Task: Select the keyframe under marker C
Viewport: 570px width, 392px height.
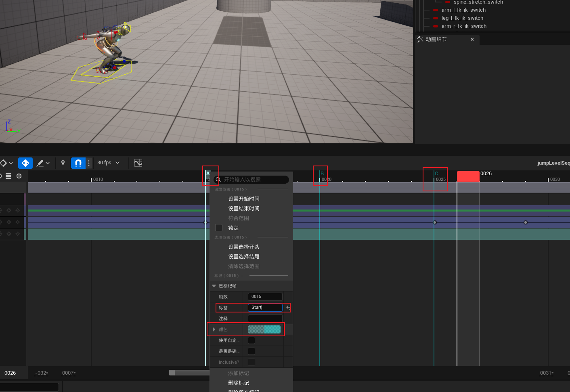Action: [435, 222]
